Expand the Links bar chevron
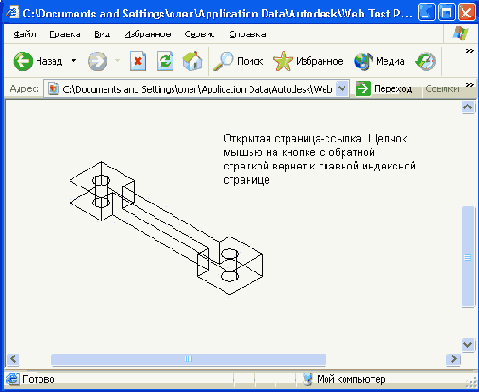 (x=469, y=85)
